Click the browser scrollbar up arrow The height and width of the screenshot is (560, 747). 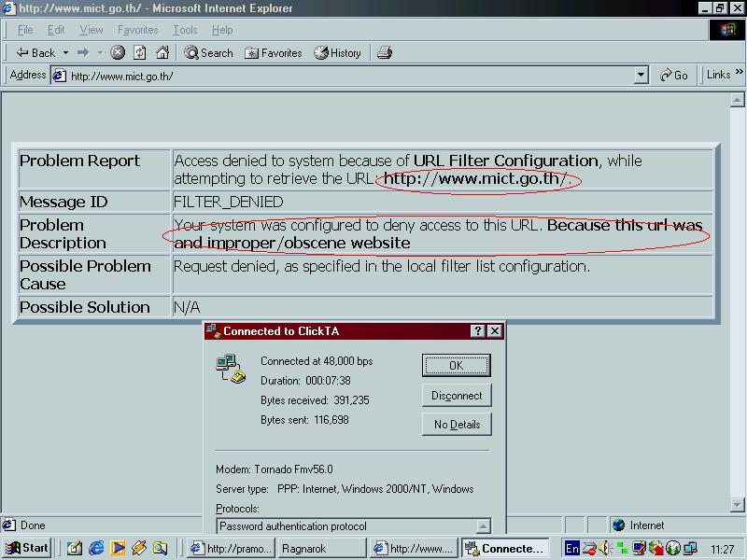(737, 100)
